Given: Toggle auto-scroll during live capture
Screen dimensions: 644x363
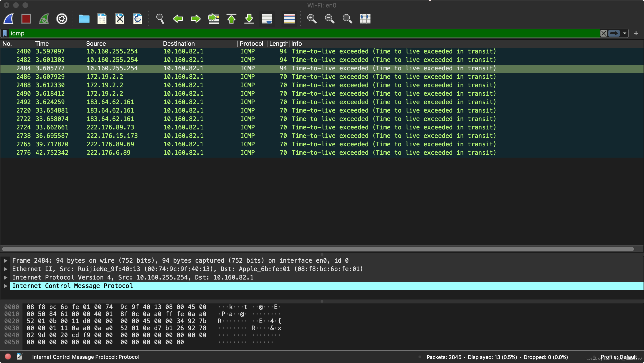Looking at the screenshot, I should (267, 19).
